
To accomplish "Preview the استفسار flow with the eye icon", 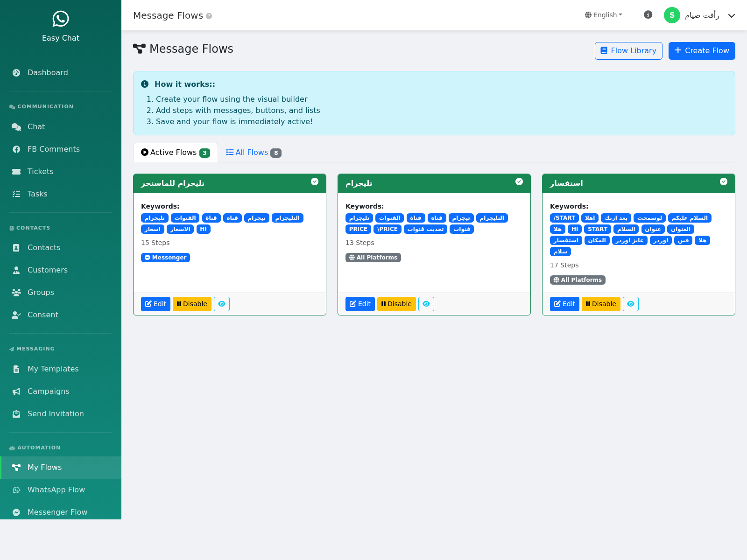I will coord(631,304).
